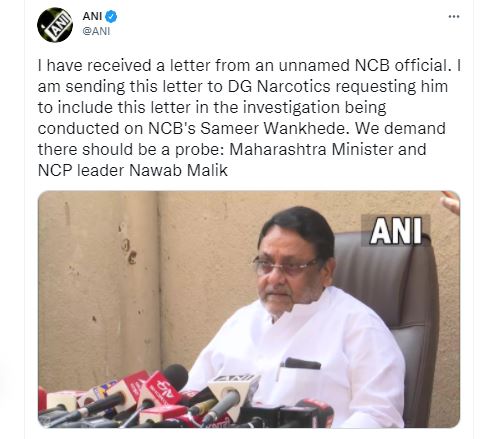Click the ANI display name
485x439 pixels.
click(92, 16)
